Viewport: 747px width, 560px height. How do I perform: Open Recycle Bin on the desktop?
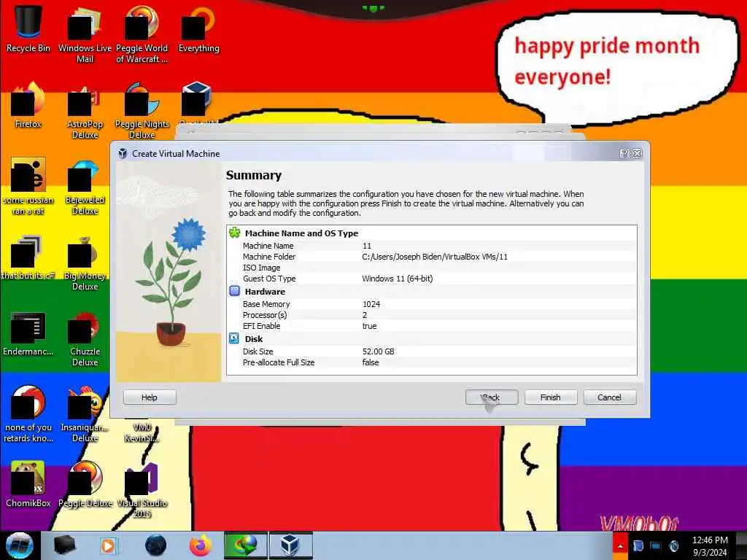point(28,28)
